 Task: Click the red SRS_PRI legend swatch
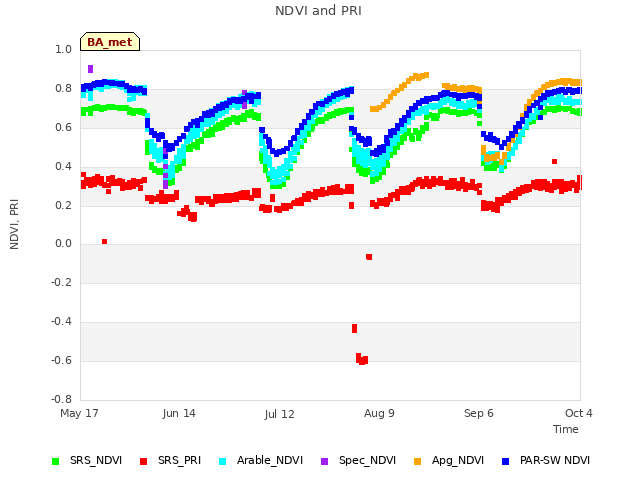143,461
